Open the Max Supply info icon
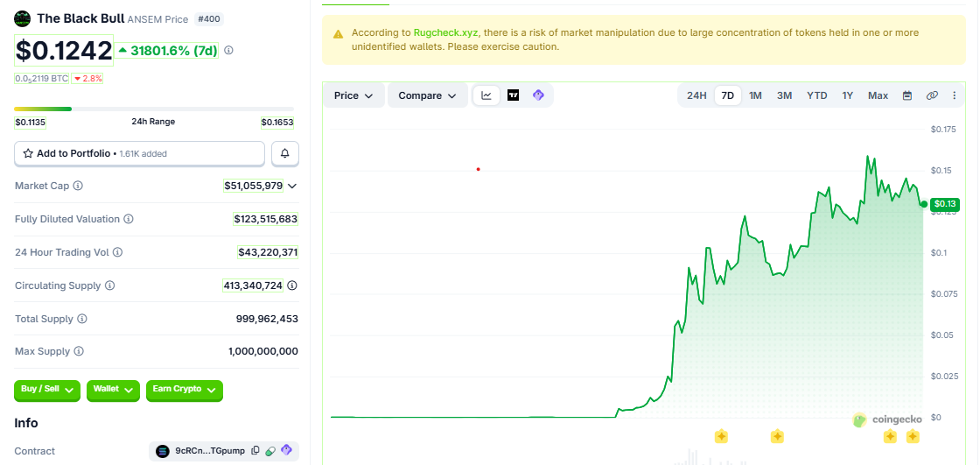 tap(80, 351)
